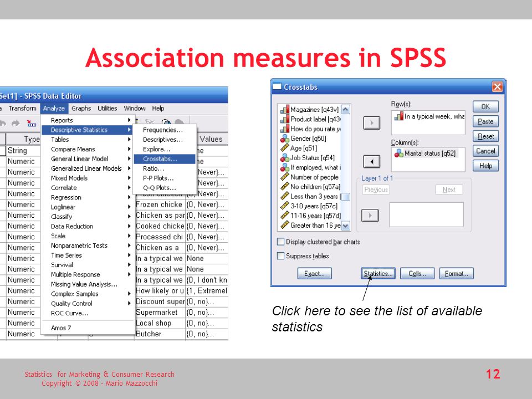Image resolution: width=532 pixels, height=399 pixels.
Task: Expand Data Reduction submenu
Action: click(x=88, y=226)
